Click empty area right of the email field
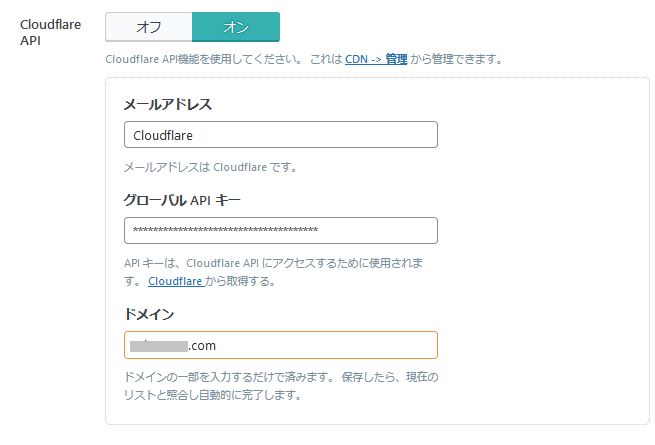This screenshot has height=445, width=655. coord(540,134)
